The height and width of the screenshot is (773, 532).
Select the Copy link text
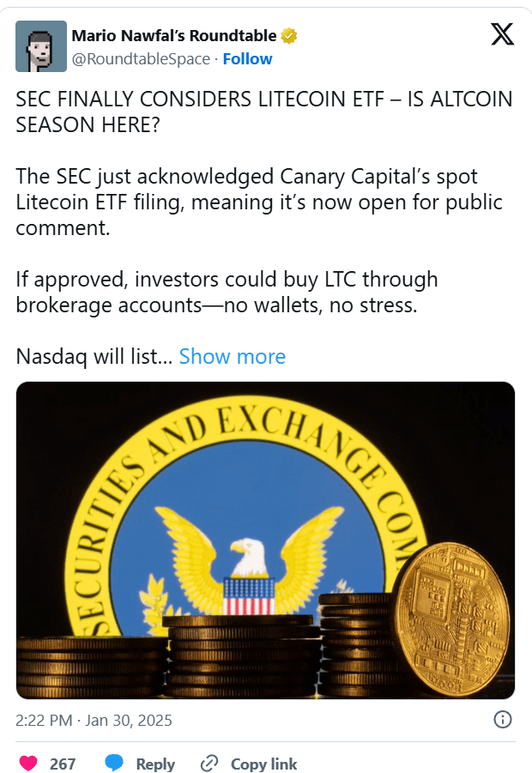point(263,764)
